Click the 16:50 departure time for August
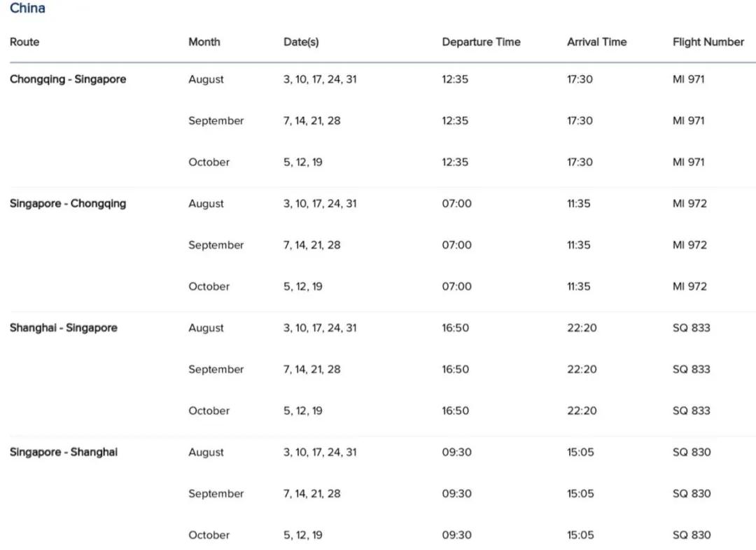 455,328
